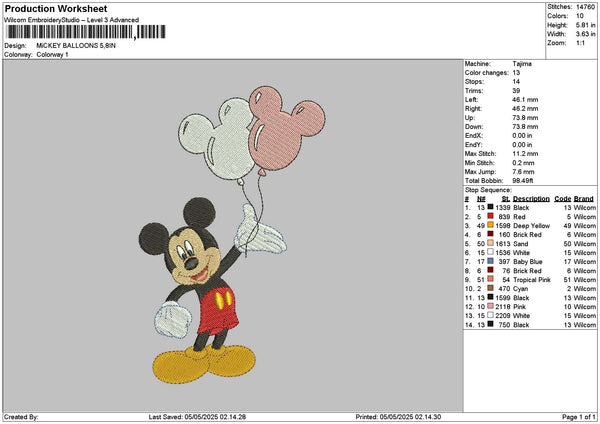Select the "Color changes:" label
This screenshot has height=424, width=600.
pyautogui.click(x=487, y=73)
